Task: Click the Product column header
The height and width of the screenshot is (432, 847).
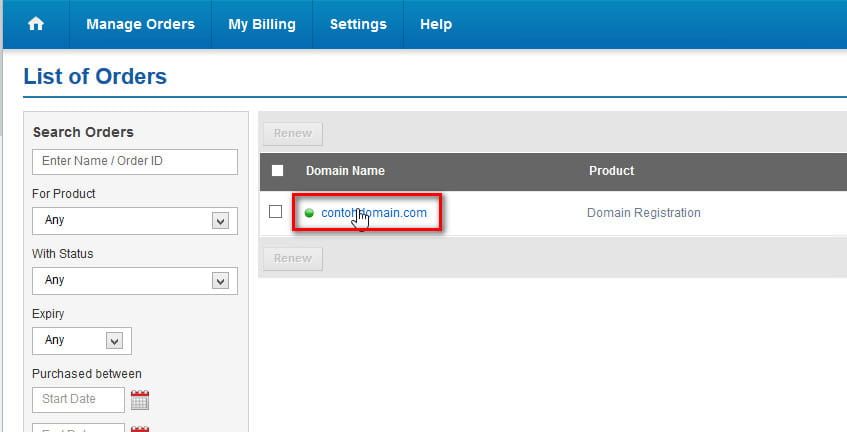Action: pos(611,171)
